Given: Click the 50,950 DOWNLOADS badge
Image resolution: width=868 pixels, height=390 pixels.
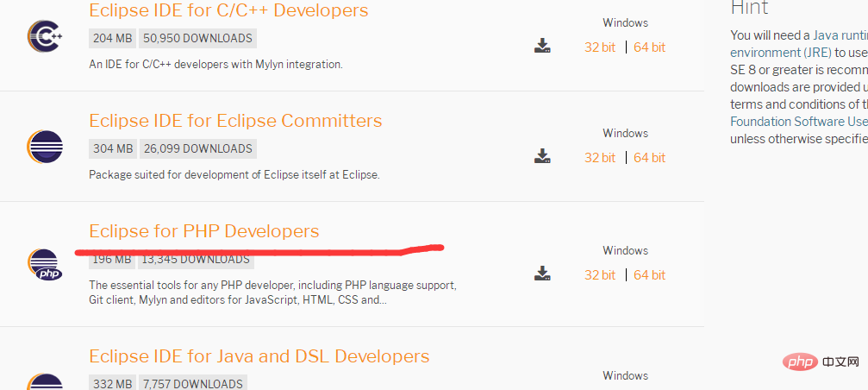Looking at the screenshot, I should (197, 38).
